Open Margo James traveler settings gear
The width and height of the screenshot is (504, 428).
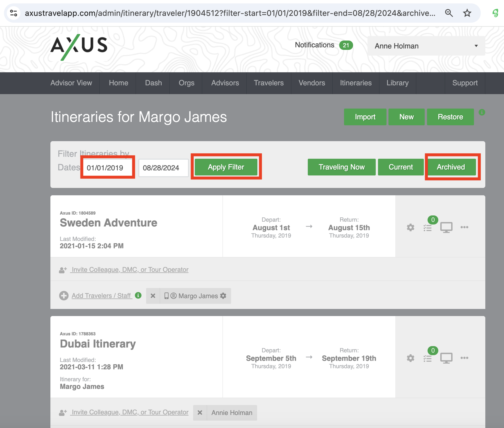pos(223,296)
